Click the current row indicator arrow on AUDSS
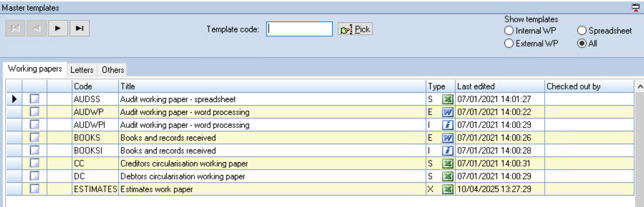644x207 pixels. 14,99
